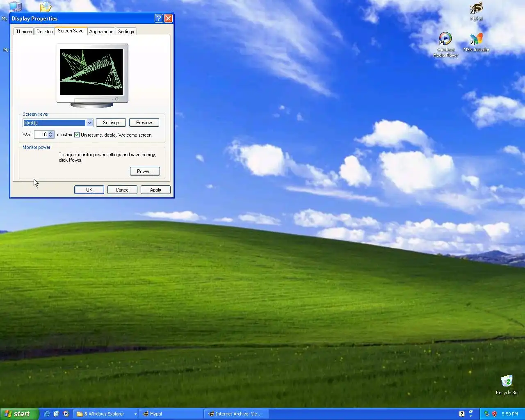Launch Internet Explorer from Quick Launch
Image resolution: width=525 pixels, height=420 pixels.
47,414
